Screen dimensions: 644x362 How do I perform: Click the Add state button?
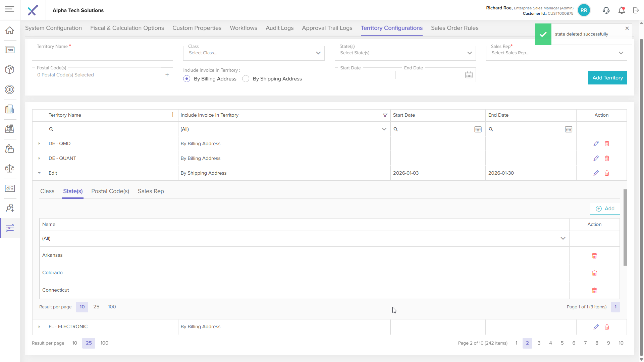point(605,208)
